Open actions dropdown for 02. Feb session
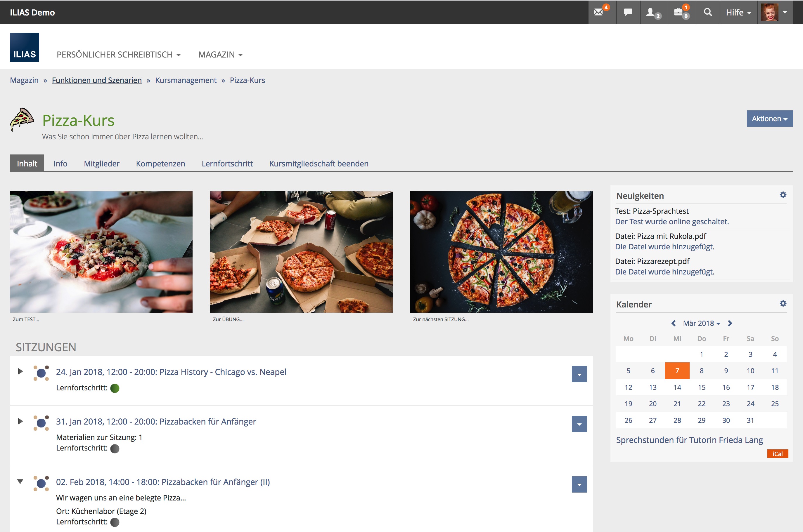 pos(579,484)
